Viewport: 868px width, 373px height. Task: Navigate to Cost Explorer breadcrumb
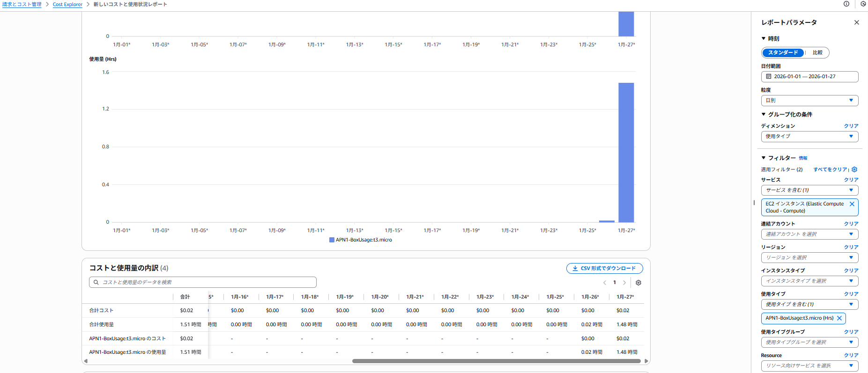click(x=67, y=4)
